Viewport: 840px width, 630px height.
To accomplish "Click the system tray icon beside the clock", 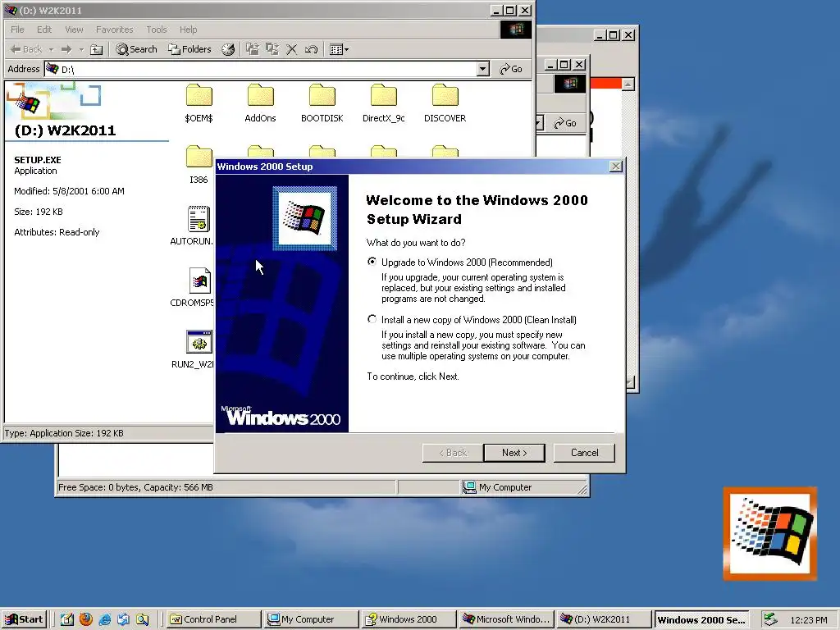I will pos(769,619).
